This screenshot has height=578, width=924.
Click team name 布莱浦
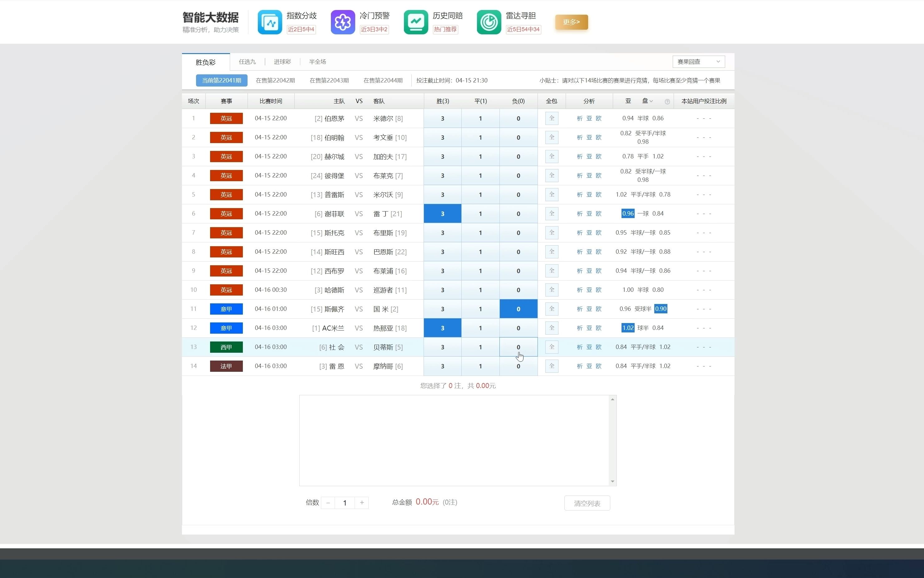pyautogui.click(x=383, y=271)
